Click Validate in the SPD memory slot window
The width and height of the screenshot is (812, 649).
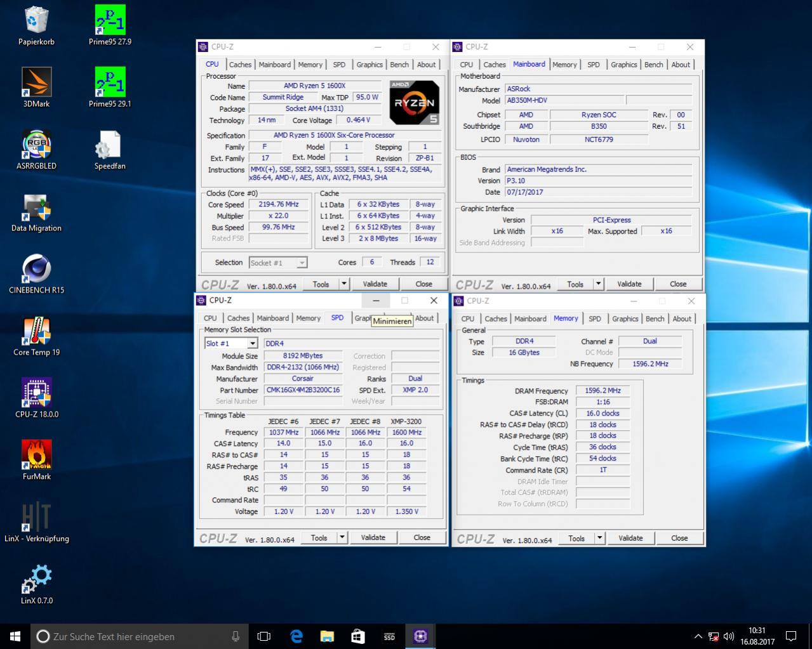373,537
